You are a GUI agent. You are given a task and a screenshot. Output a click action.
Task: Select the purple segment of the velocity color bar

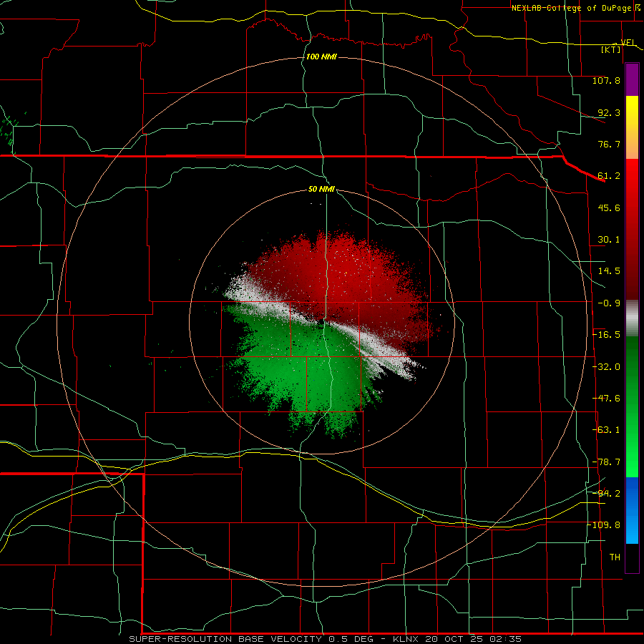tap(632, 79)
